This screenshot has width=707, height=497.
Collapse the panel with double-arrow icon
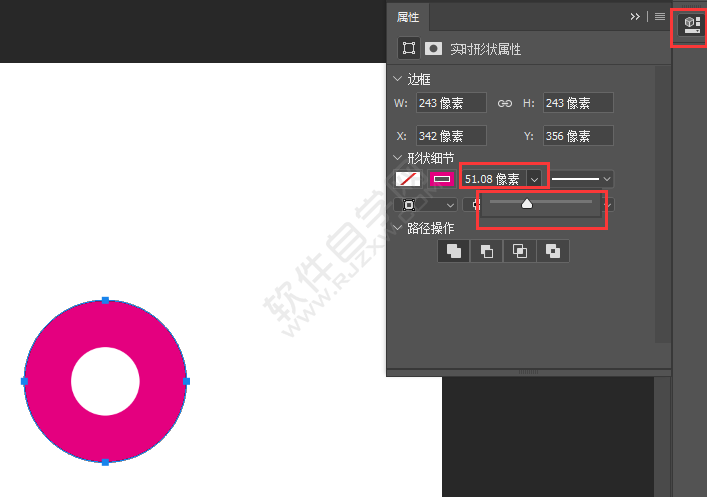635,17
